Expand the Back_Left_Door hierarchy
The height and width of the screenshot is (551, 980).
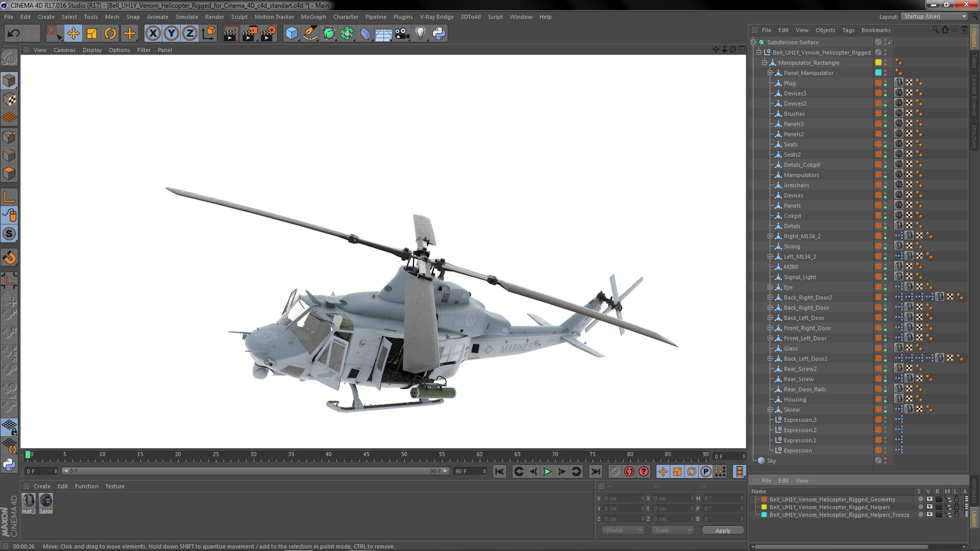(770, 318)
